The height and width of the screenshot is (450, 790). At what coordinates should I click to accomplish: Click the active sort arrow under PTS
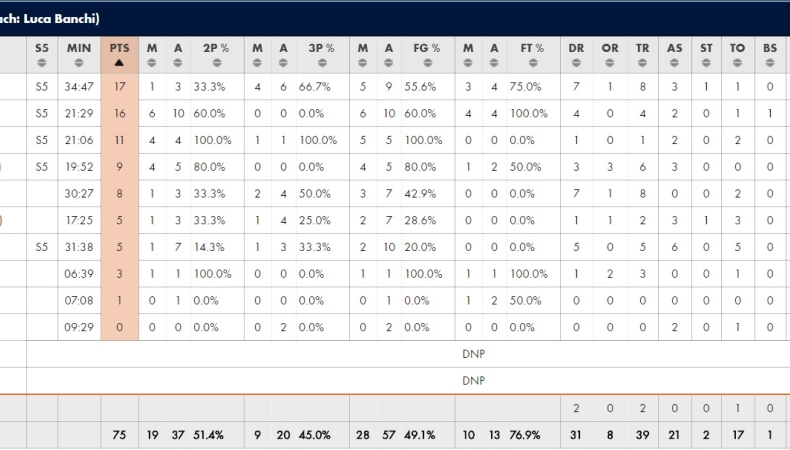click(x=119, y=62)
